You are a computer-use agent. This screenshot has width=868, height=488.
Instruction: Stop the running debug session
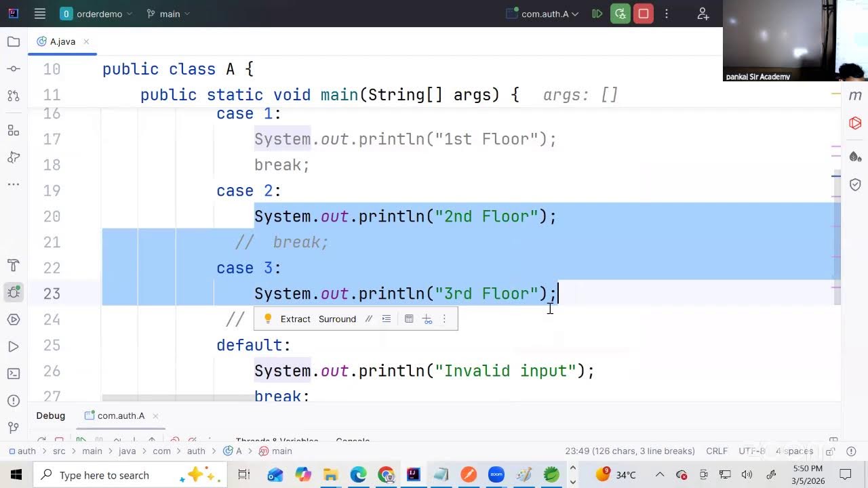point(643,14)
